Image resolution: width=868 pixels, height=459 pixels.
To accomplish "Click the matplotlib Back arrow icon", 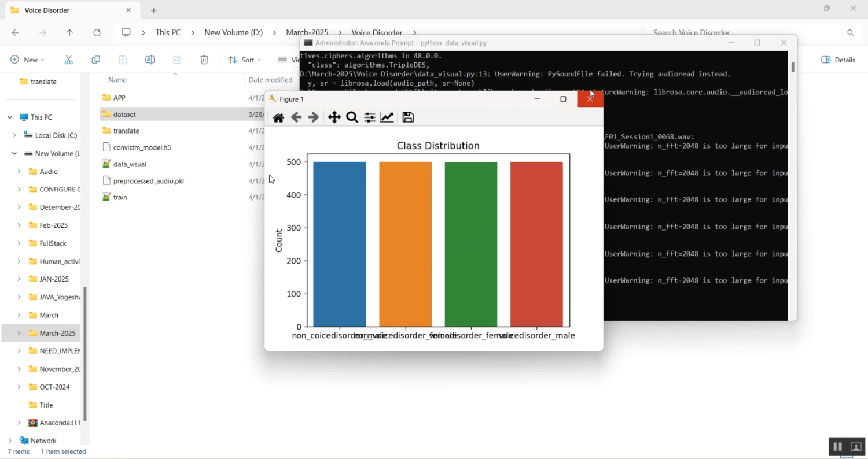I will 296,117.
